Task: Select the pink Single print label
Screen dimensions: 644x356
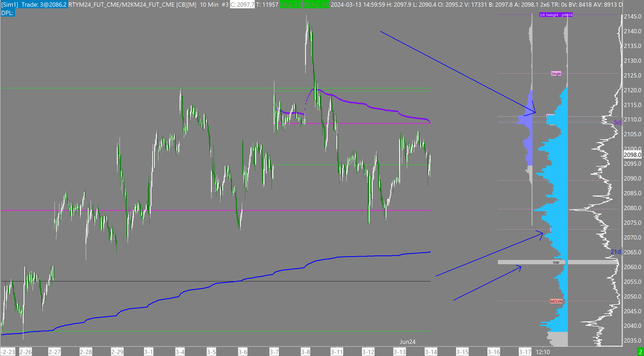Action: tap(556, 74)
